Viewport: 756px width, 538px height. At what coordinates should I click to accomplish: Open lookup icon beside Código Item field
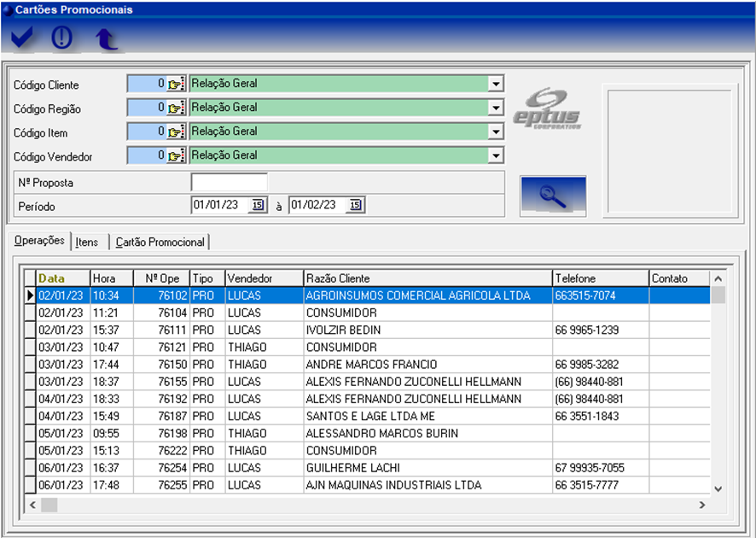[176, 132]
